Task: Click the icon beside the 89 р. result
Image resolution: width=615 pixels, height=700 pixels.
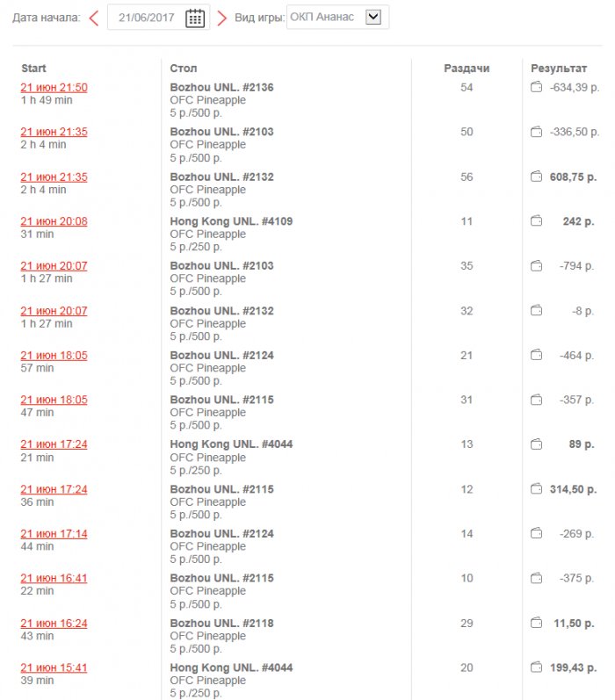Action: coord(536,444)
